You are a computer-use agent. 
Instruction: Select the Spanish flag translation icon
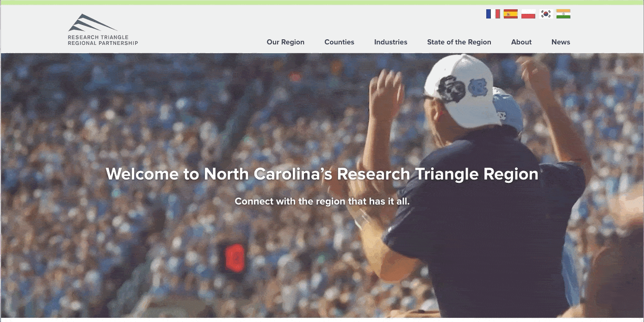(510, 14)
